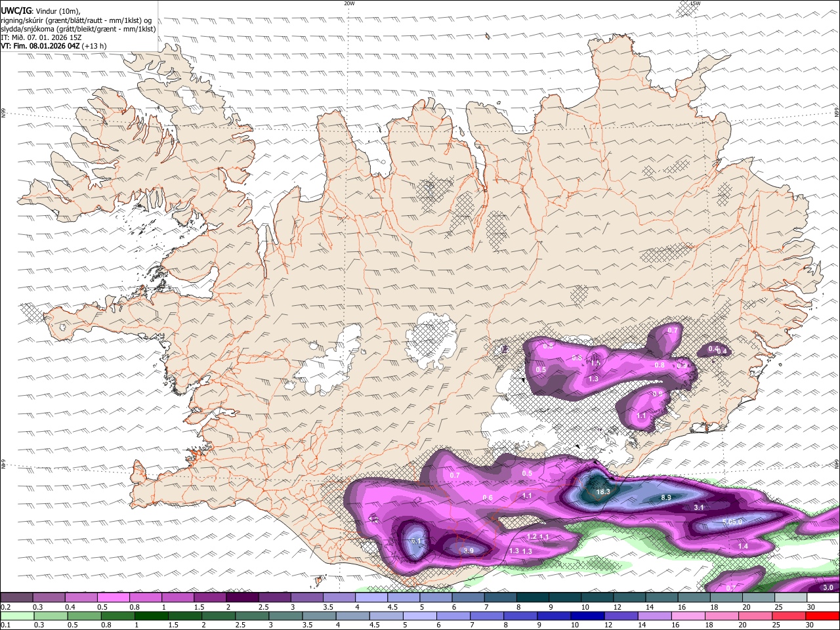The image size is (840, 630).
Task: Click the 'VT: Fim. 08.01.2026 04Z' valid time
Action: [x=41, y=46]
